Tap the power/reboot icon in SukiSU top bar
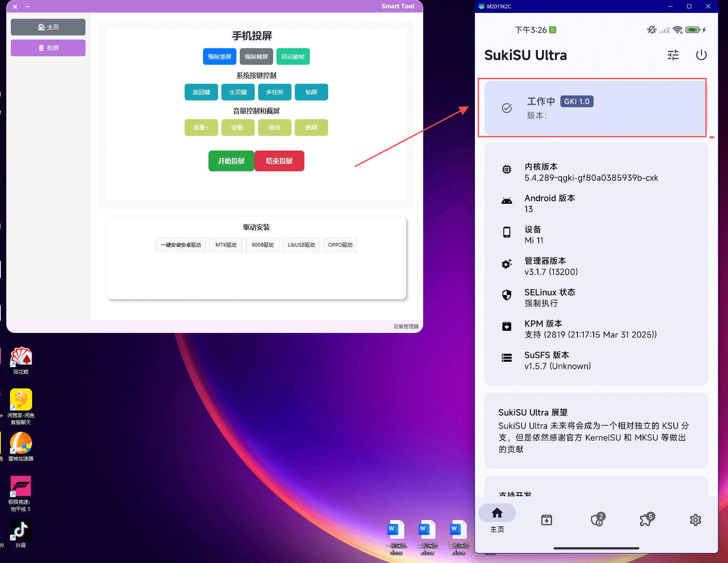 tap(701, 55)
